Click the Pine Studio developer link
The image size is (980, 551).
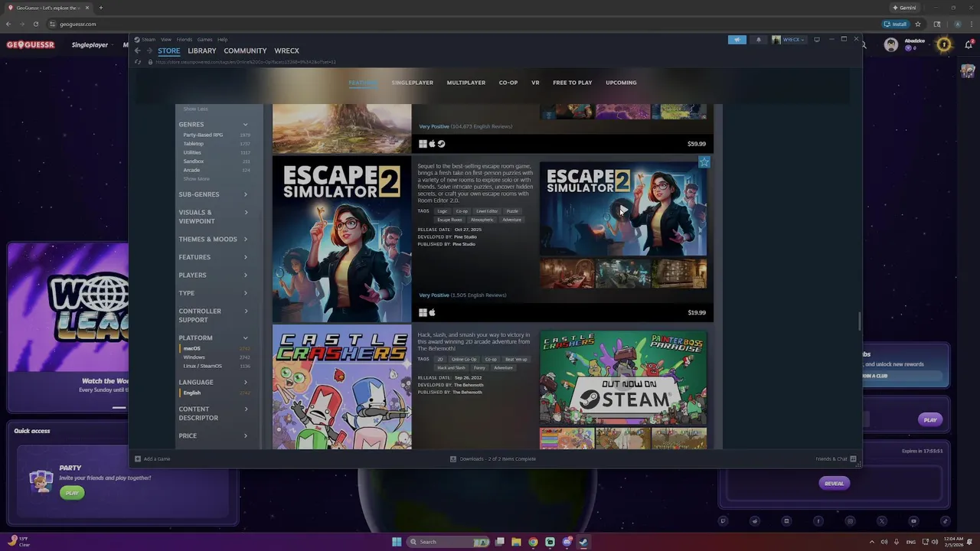click(x=465, y=236)
